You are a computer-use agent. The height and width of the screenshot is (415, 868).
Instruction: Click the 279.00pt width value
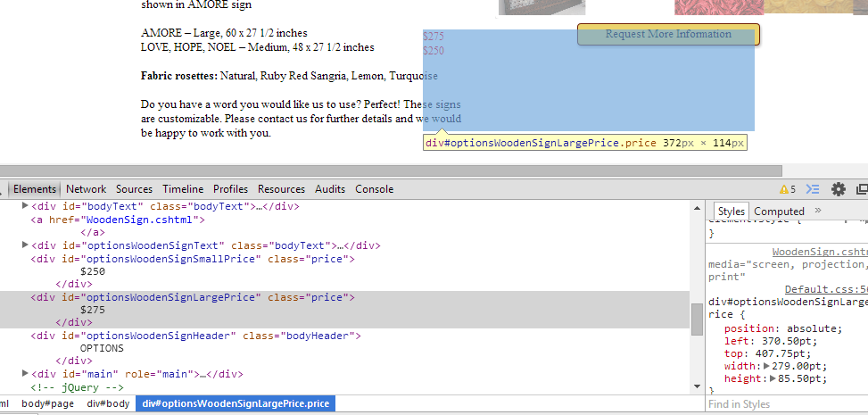coord(799,366)
